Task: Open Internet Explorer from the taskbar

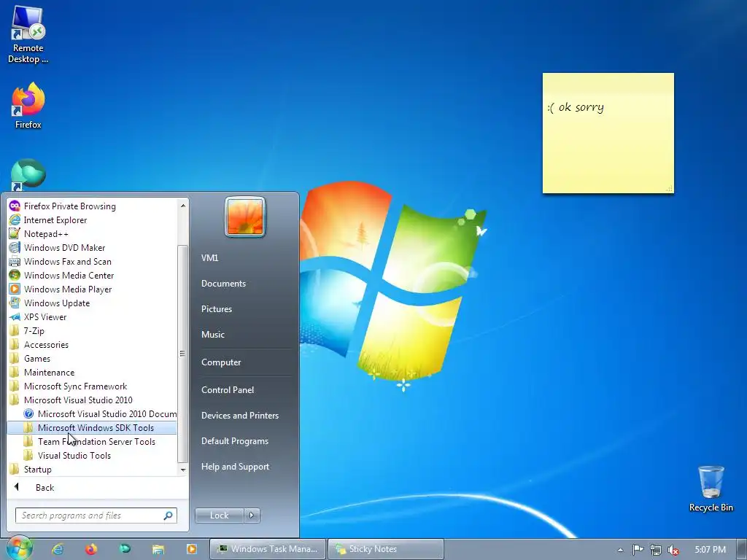Action: (x=58, y=549)
